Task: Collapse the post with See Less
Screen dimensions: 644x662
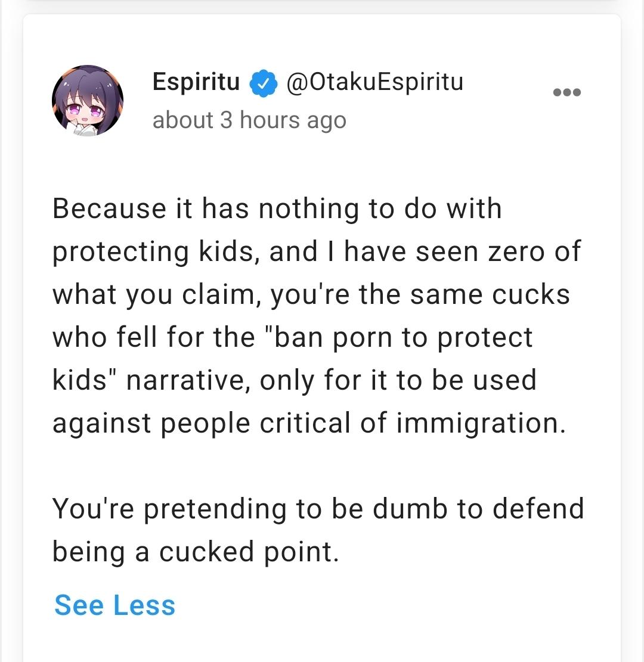Action: coord(114,605)
